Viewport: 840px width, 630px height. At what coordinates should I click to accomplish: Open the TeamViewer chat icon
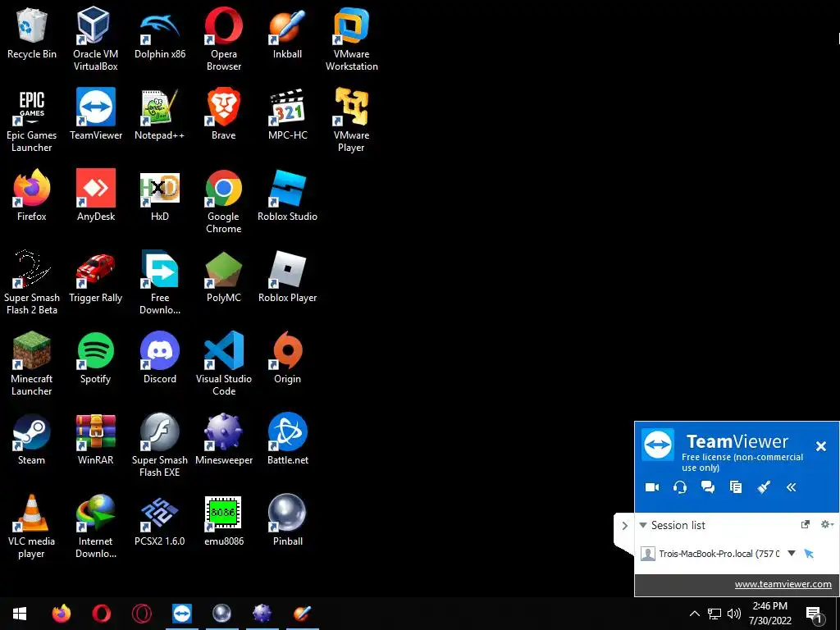pyautogui.click(x=708, y=487)
